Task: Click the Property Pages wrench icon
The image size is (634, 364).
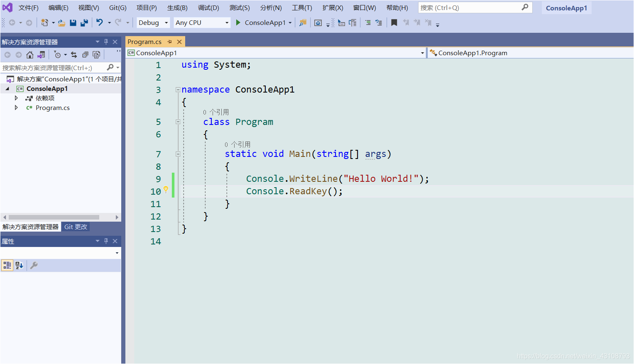Action: point(34,265)
